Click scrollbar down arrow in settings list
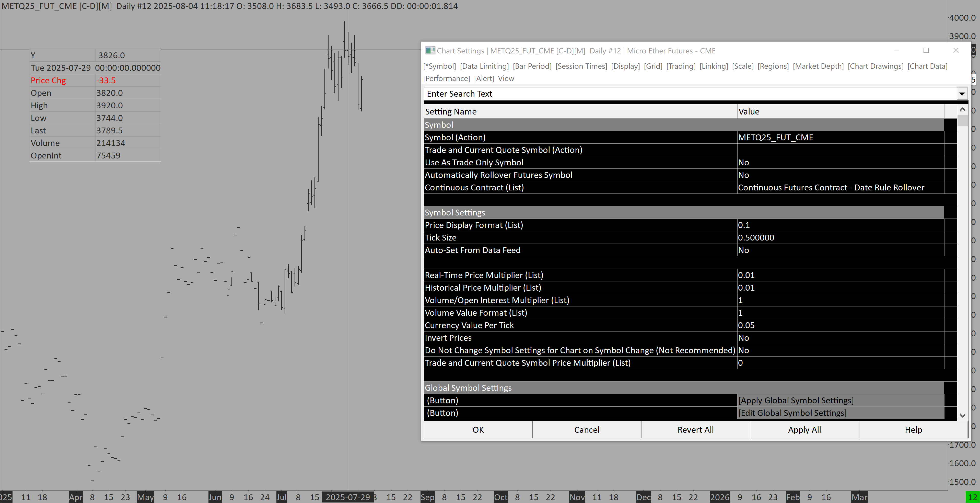 tap(963, 415)
